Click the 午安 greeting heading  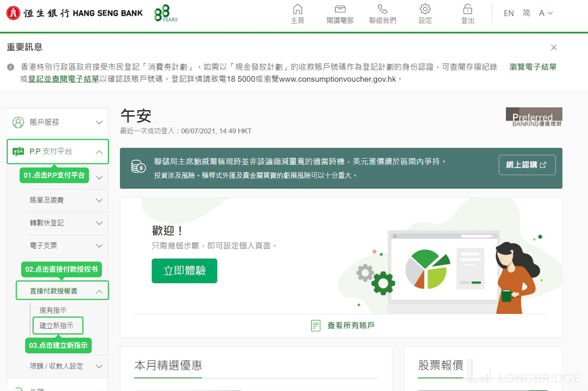point(136,116)
